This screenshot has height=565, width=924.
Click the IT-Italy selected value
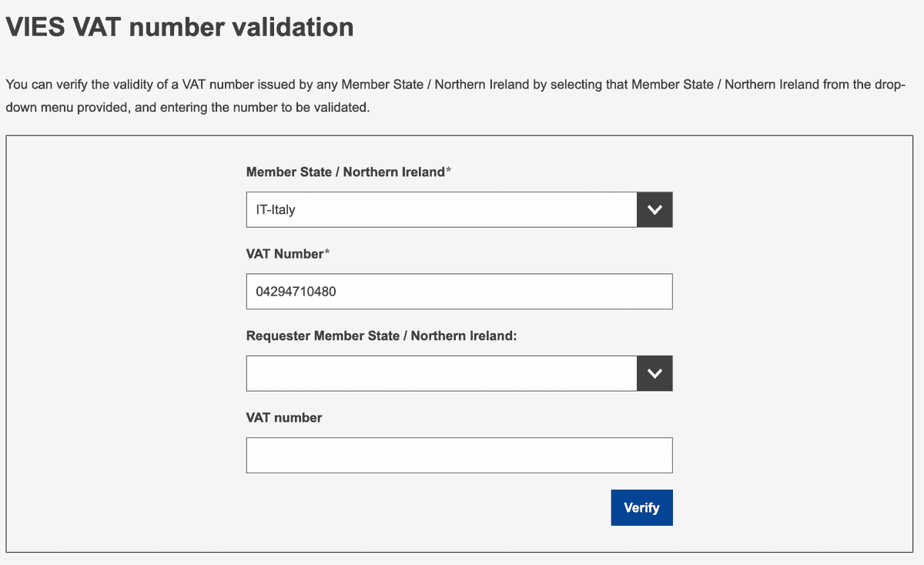[x=276, y=209]
